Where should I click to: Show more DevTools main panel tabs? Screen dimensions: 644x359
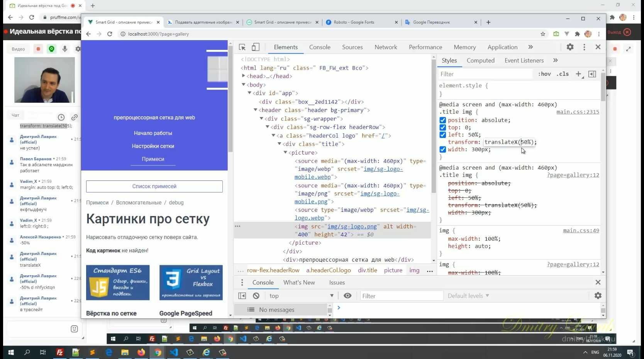pyautogui.click(x=530, y=47)
